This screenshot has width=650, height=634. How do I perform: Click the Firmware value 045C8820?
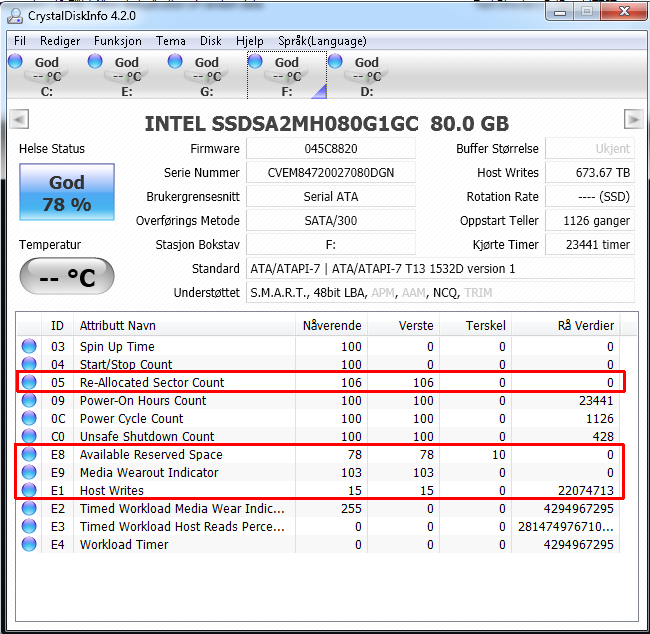[x=331, y=149]
